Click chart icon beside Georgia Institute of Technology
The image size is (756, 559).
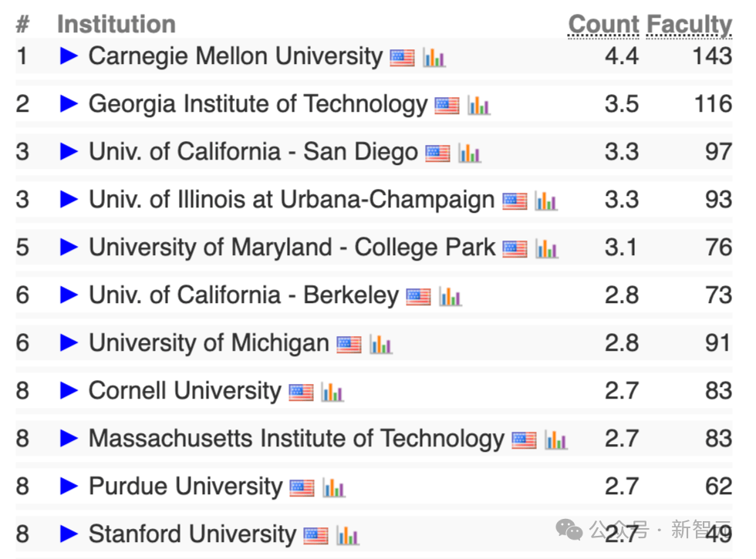click(x=478, y=106)
